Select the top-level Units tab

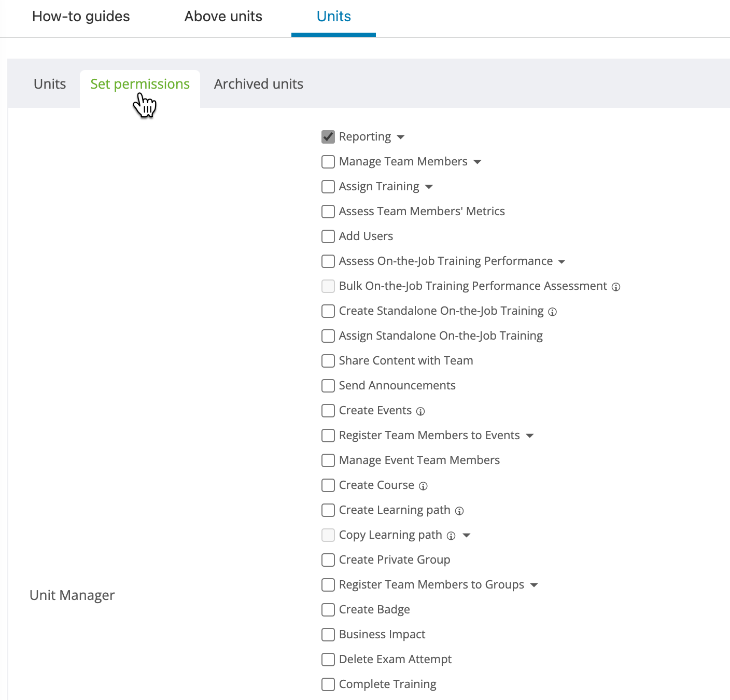334,17
